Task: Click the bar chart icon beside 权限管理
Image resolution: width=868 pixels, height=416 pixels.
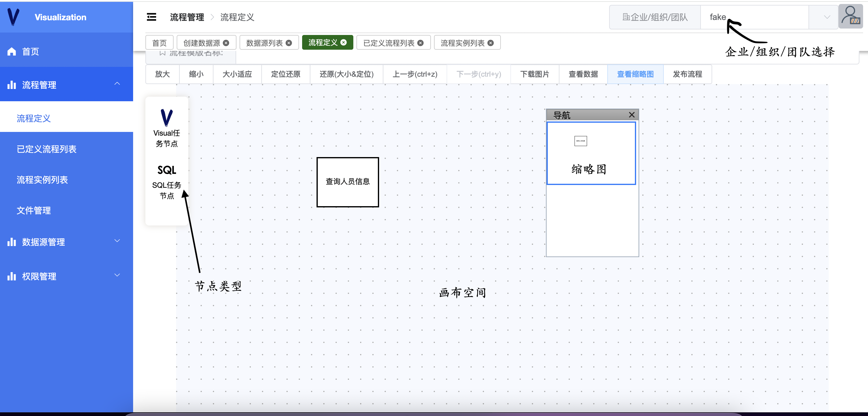Action: 12,276
